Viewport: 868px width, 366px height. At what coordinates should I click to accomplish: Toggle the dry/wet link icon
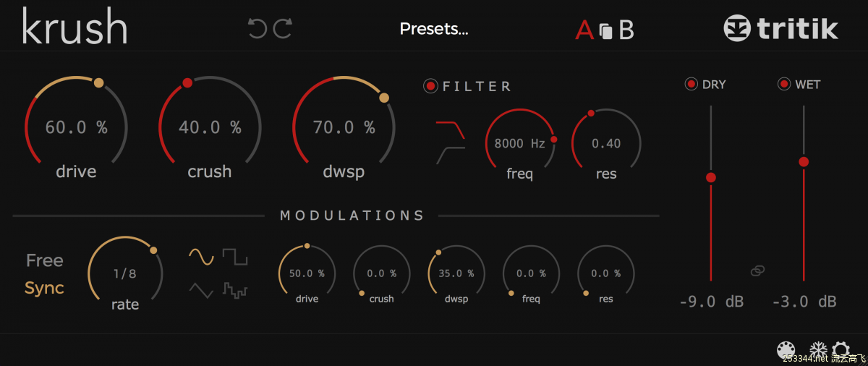click(x=757, y=271)
